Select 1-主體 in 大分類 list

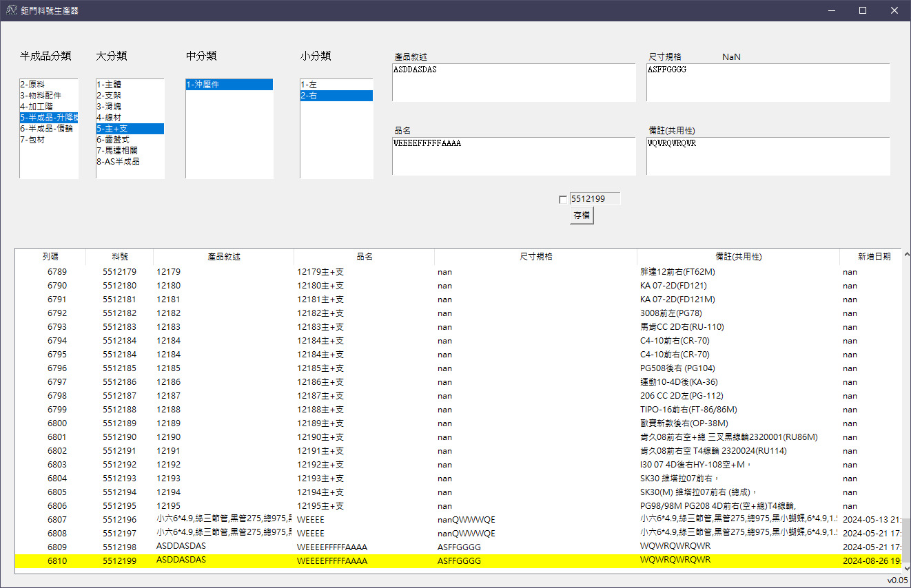pyautogui.click(x=109, y=85)
